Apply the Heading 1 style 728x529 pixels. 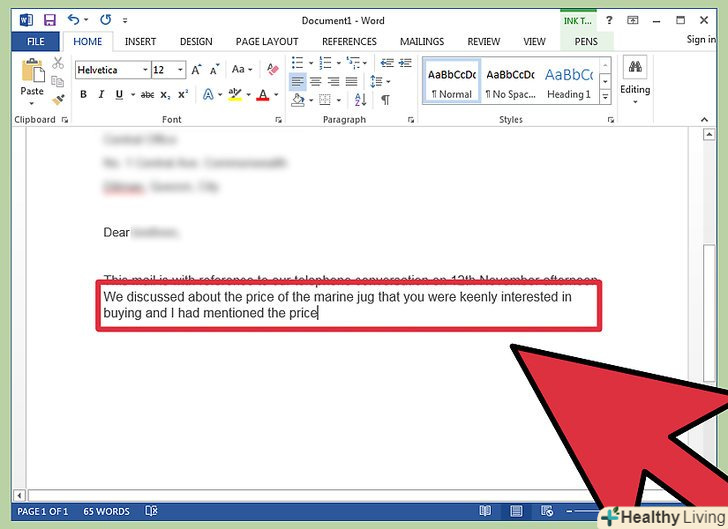[x=569, y=81]
